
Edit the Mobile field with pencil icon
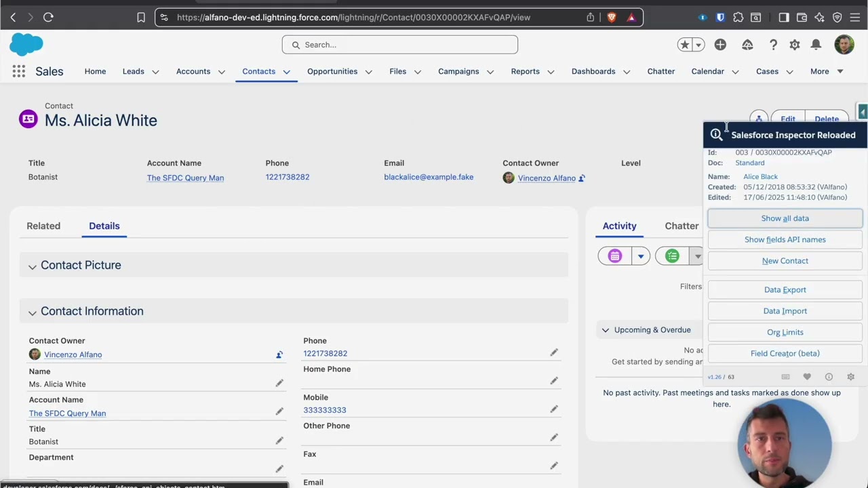pyautogui.click(x=554, y=409)
